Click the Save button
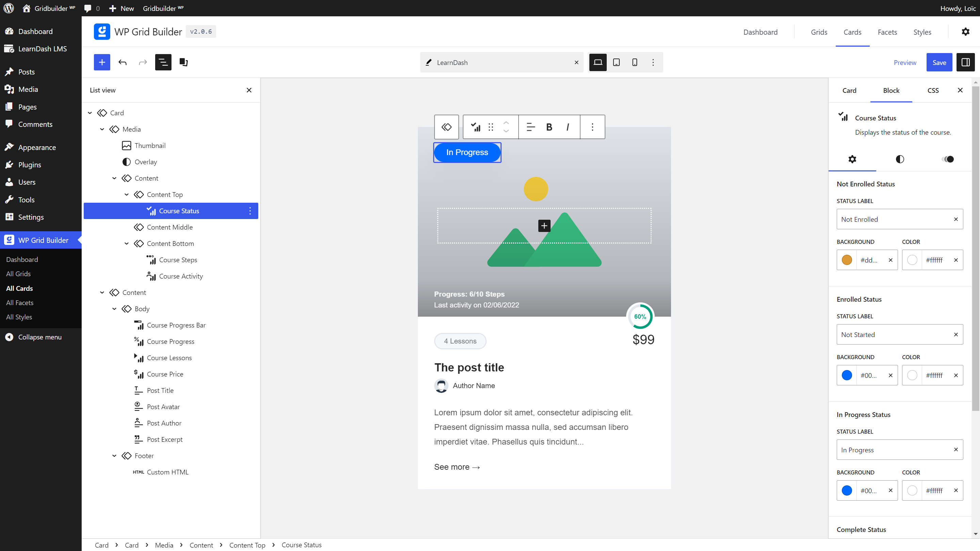The width and height of the screenshot is (980, 551). pos(939,62)
